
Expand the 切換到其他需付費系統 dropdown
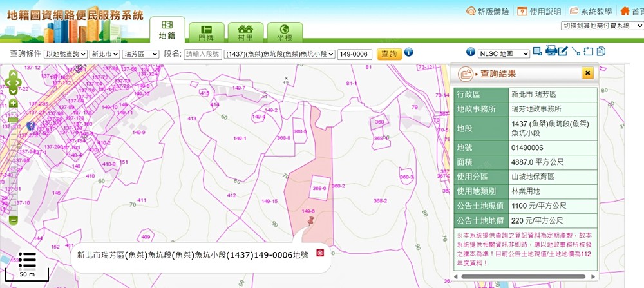point(601,25)
